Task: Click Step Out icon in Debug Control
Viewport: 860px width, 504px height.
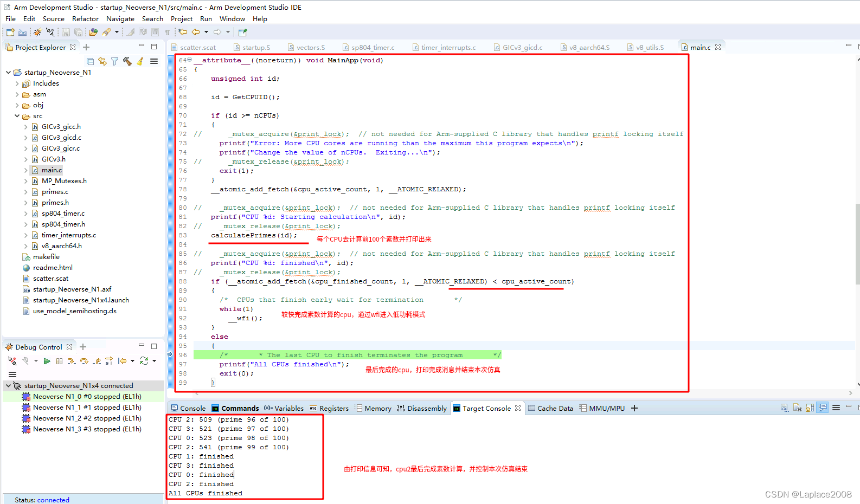Action: coord(97,361)
